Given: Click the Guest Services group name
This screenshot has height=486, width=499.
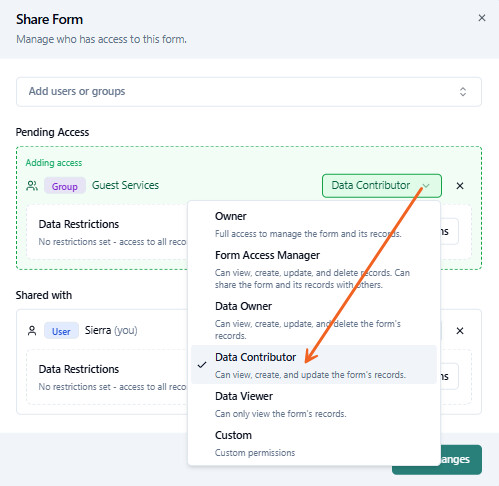Looking at the screenshot, I should 125,185.
